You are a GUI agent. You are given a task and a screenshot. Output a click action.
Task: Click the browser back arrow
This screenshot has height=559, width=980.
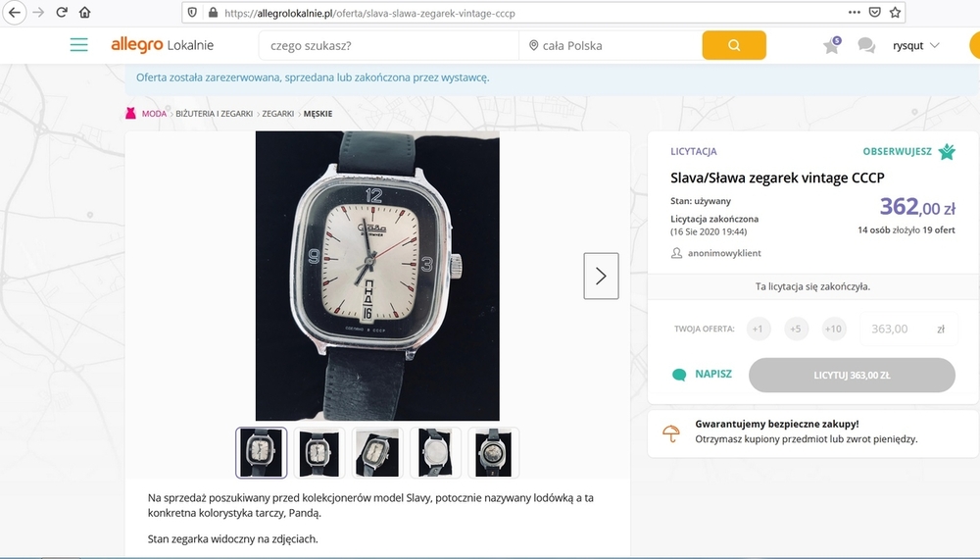[x=14, y=13]
